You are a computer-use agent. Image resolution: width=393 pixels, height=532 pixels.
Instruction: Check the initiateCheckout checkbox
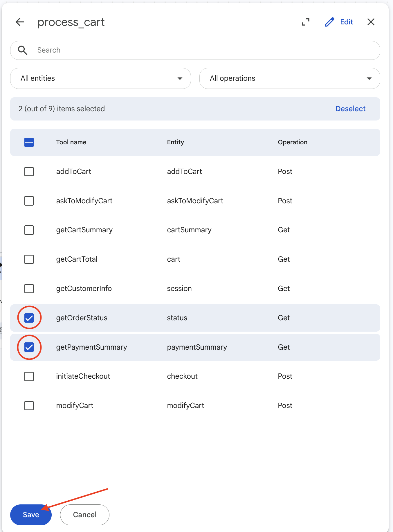click(29, 377)
